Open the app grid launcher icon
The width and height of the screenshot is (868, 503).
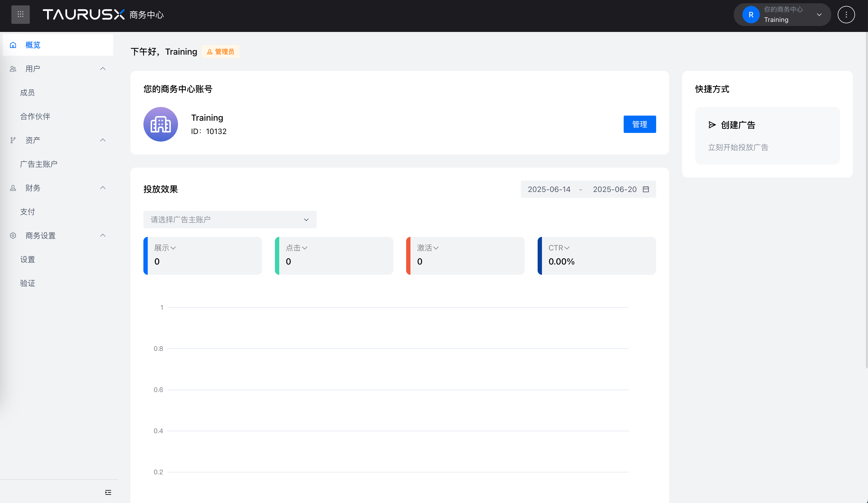tap(20, 14)
